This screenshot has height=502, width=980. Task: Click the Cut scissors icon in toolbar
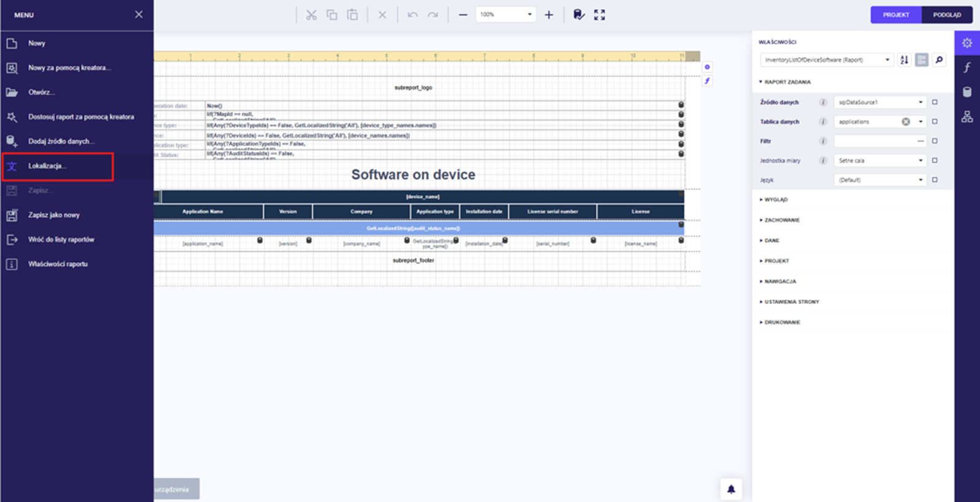coord(311,15)
